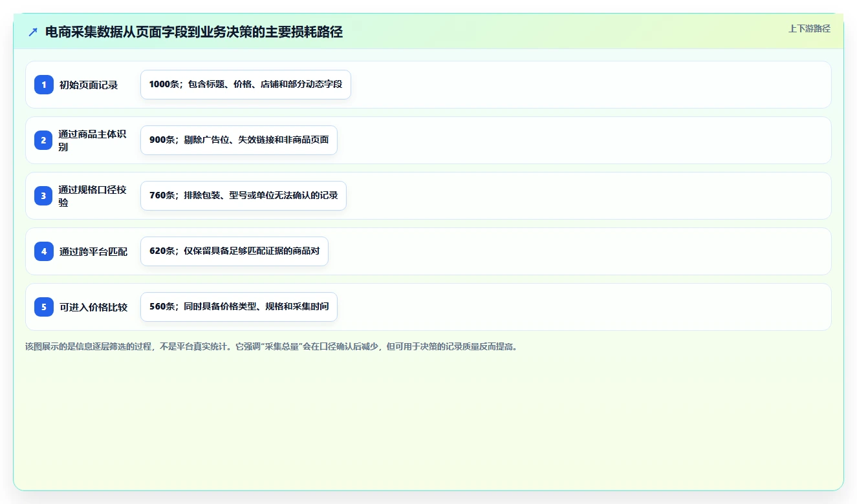Image resolution: width=857 pixels, height=504 pixels.
Task: Click the step 4 number badge
Action: 44,251
